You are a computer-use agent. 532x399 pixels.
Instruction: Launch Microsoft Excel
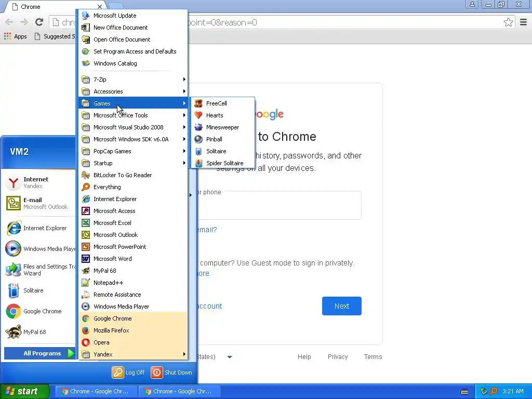[x=133, y=222]
